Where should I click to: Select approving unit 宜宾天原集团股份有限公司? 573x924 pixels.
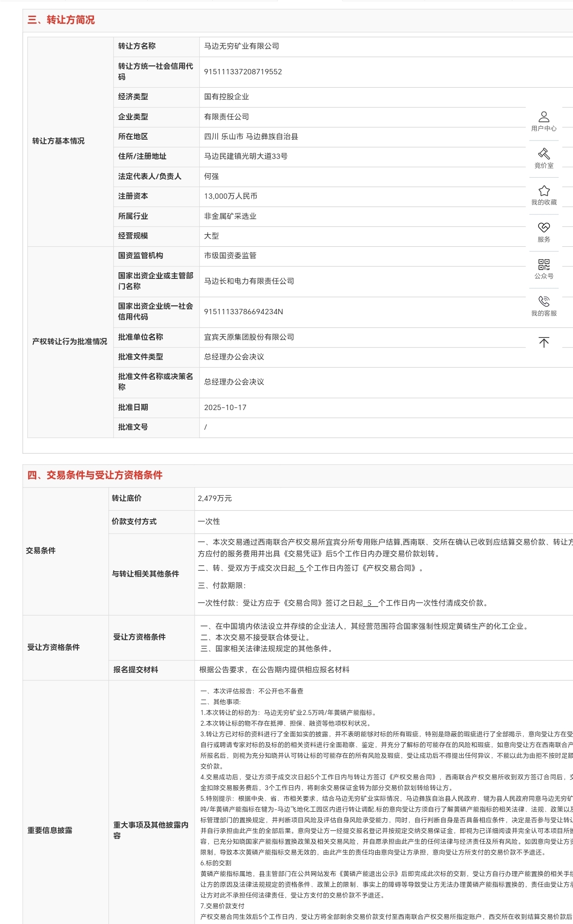pyautogui.click(x=249, y=337)
